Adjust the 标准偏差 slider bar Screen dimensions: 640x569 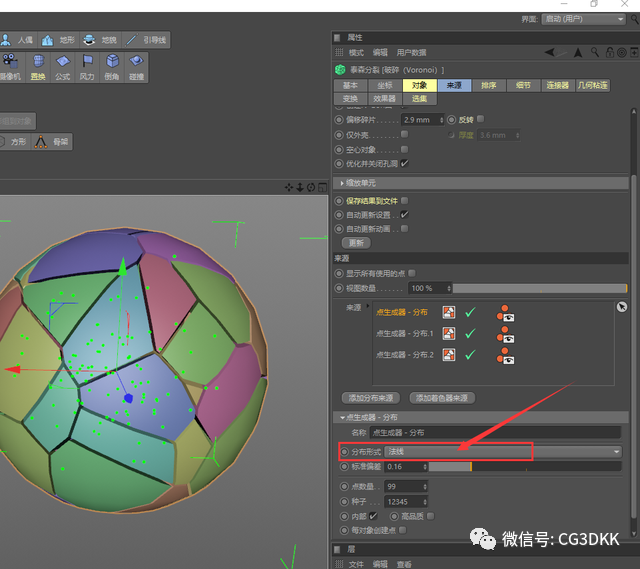tap(525, 467)
